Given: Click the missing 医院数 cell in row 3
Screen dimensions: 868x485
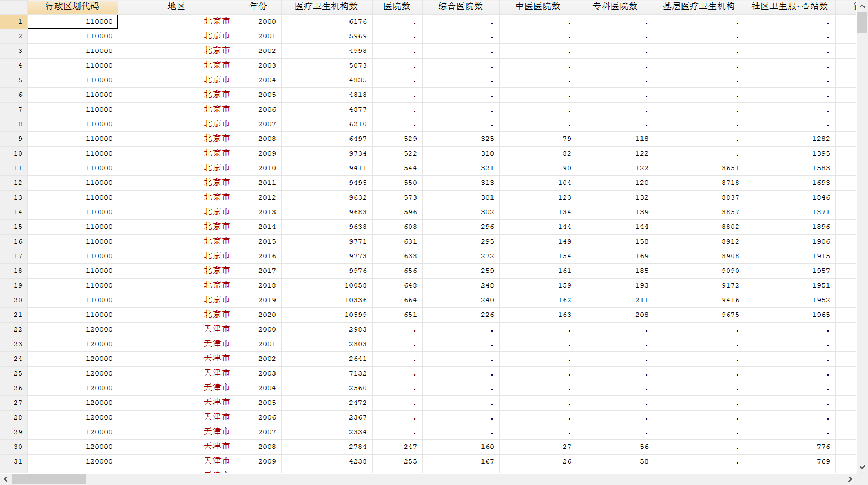Looking at the screenshot, I should tap(397, 51).
